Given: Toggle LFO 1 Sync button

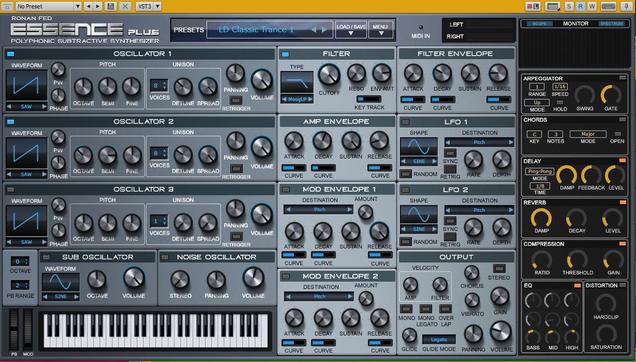Looking at the screenshot, I should [x=450, y=153].
